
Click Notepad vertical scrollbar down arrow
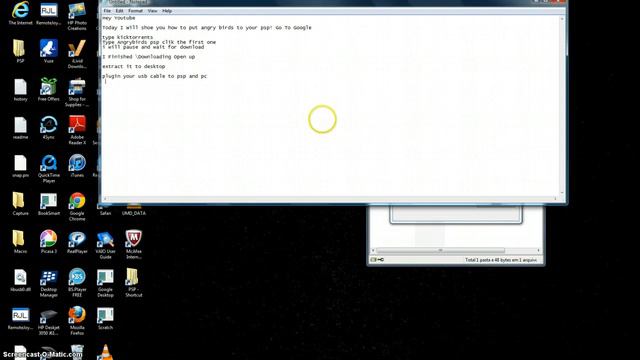[562, 193]
